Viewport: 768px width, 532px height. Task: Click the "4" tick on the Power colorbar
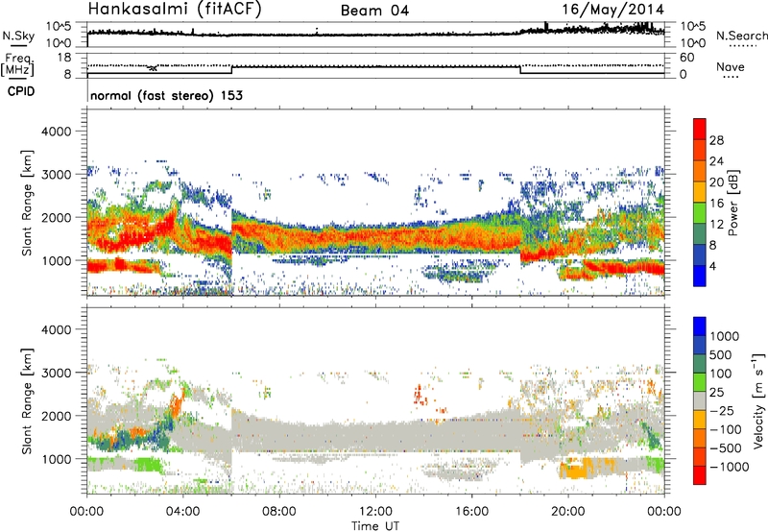[x=712, y=266]
